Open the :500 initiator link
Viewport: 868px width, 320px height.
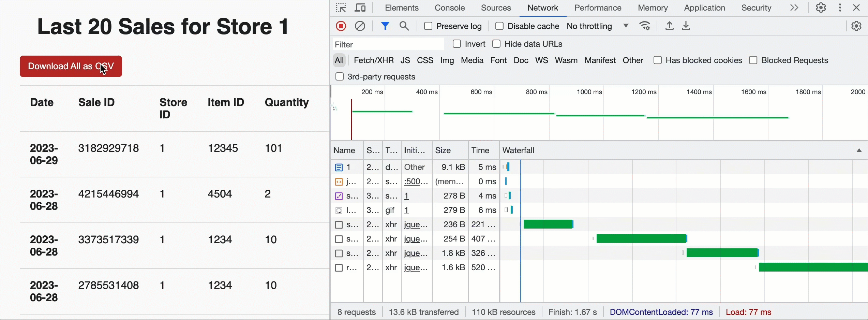coord(416,181)
